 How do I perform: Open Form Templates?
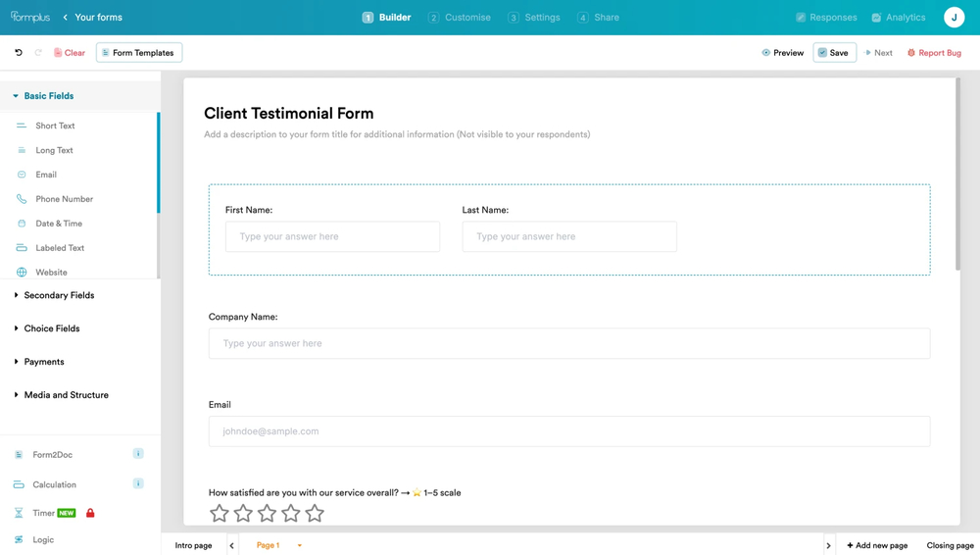pos(139,53)
